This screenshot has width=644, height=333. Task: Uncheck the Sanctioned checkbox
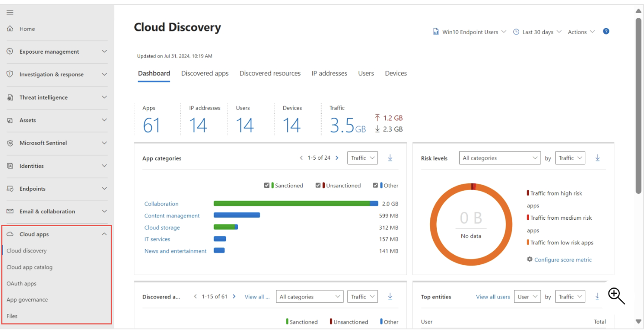pos(267,185)
